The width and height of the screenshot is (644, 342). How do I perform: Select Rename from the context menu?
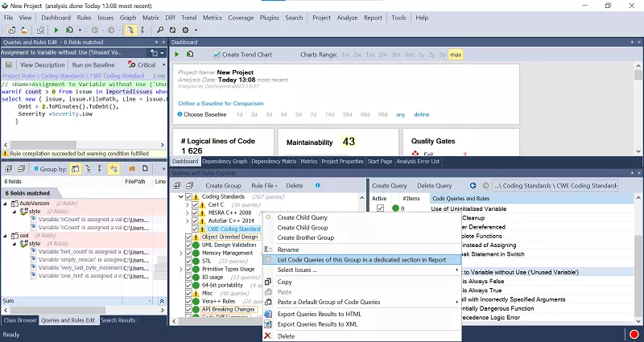tap(288, 249)
